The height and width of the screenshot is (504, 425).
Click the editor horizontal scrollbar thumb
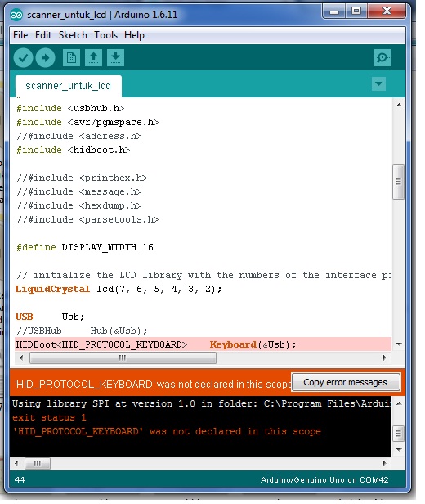[x=123, y=358]
